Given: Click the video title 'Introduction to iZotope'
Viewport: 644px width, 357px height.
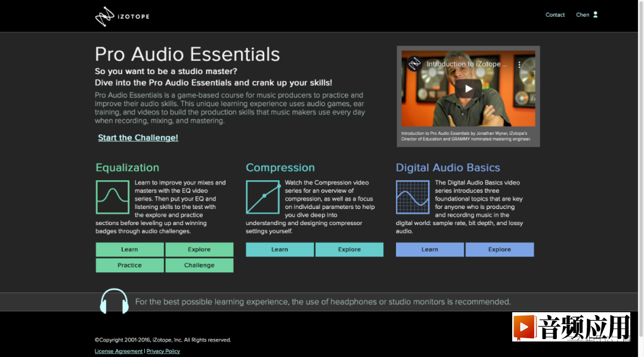Looking at the screenshot, I should coord(466,64).
